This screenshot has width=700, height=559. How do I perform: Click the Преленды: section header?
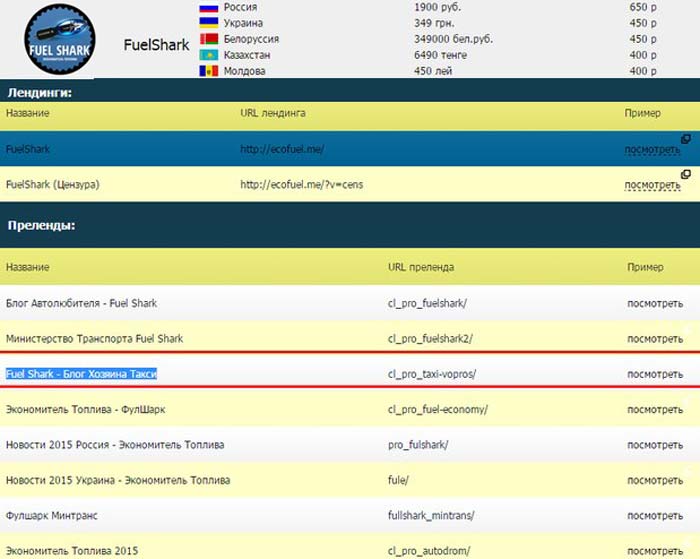coord(42,225)
